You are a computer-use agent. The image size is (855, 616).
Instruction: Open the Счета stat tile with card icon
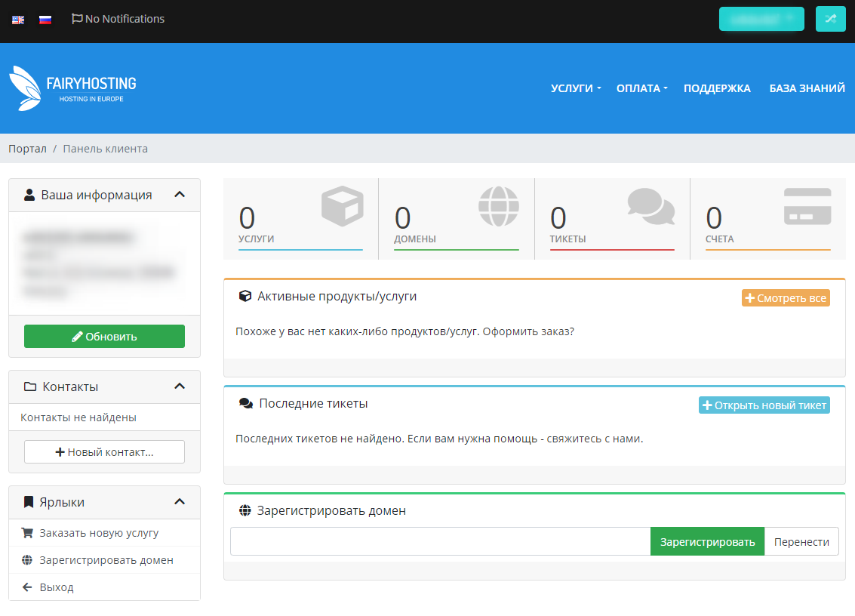[767, 219]
